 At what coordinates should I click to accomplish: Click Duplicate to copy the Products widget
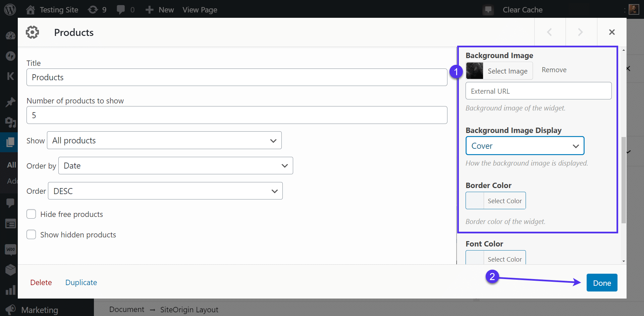pyautogui.click(x=81, y=282)
